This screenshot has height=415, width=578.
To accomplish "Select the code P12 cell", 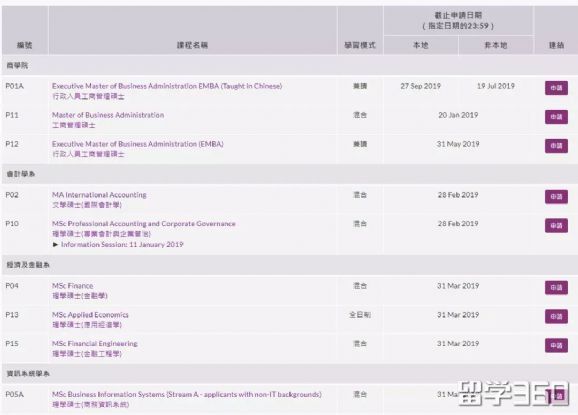I will pyautogui.click(x=12, y=144).
